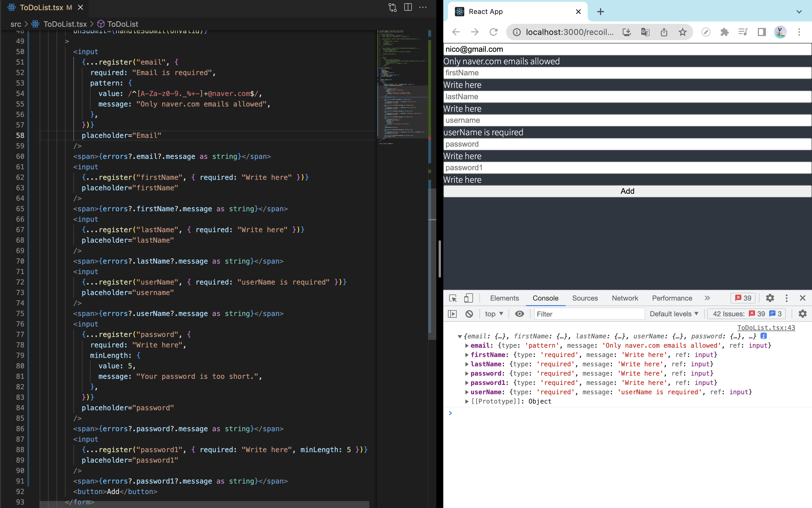Open source control changes icon in editor
The height and width of the screenshot is (508, 812).
coord(392,7)
